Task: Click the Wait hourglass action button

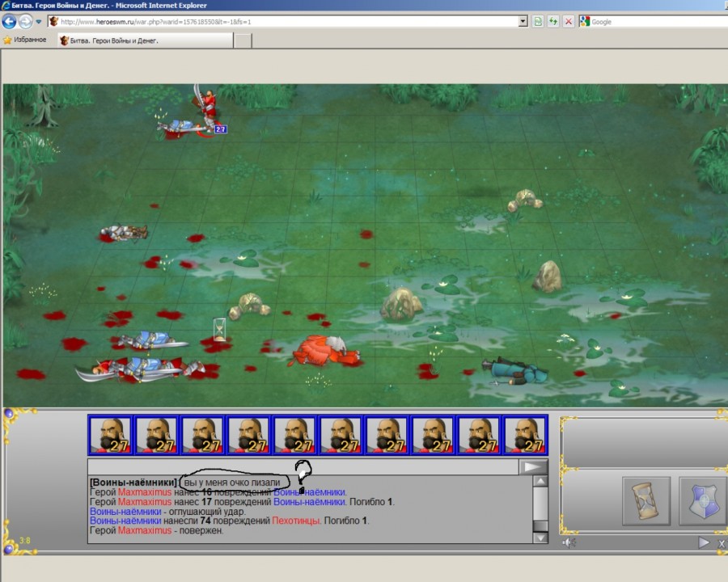Action: point(646,501)
